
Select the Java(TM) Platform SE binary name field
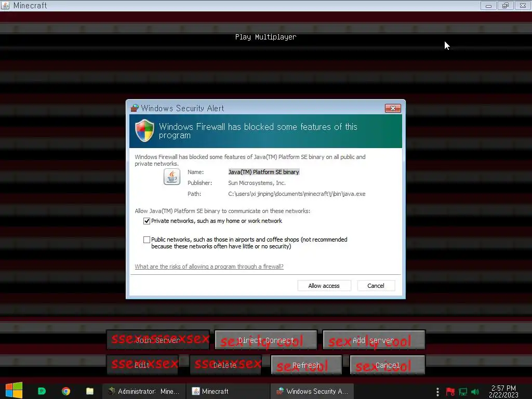(263, 172)
